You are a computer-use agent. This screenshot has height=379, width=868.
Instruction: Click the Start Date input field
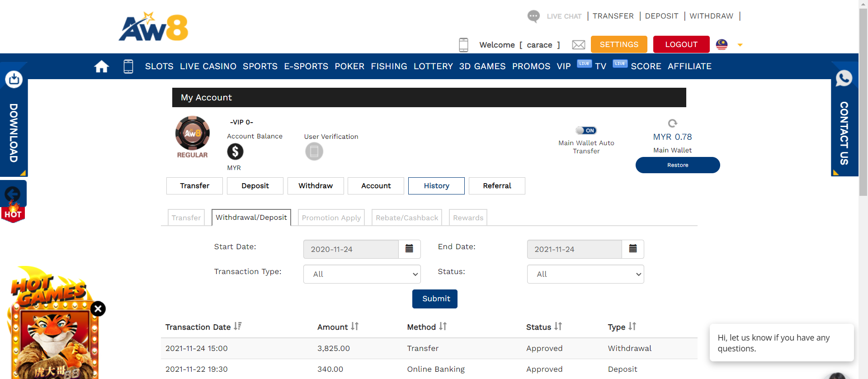coord(350,249)
